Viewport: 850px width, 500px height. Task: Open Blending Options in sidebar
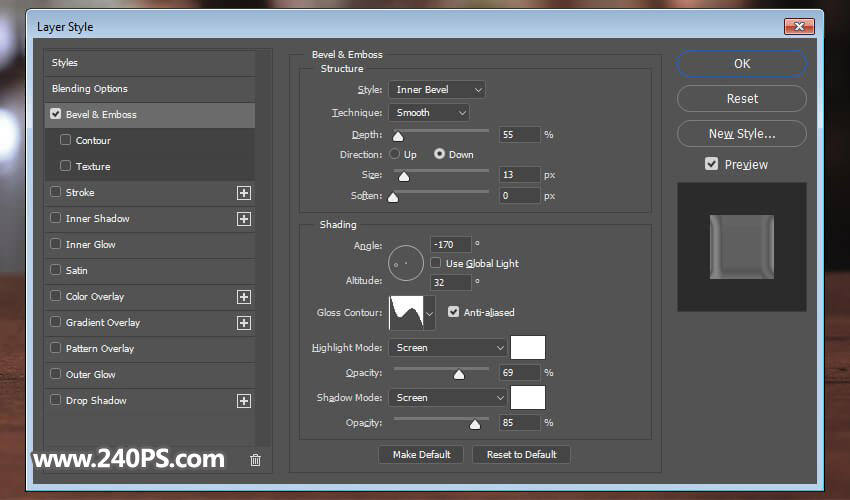[x=150, y=89]
